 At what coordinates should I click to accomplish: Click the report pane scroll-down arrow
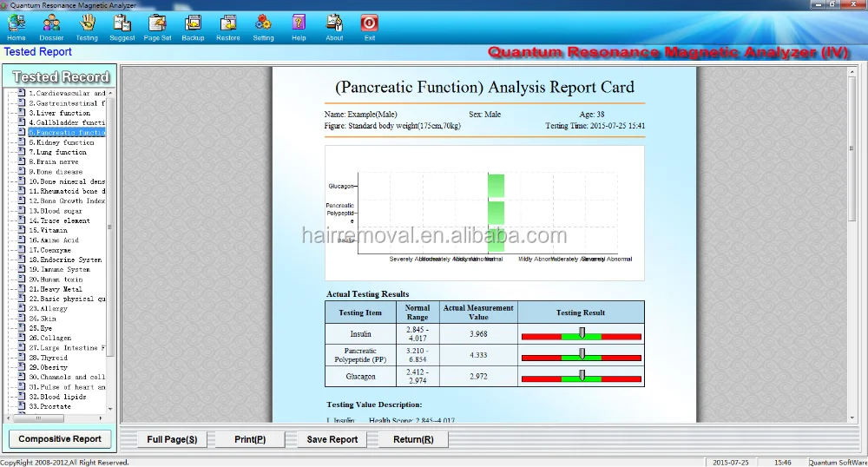852,418
